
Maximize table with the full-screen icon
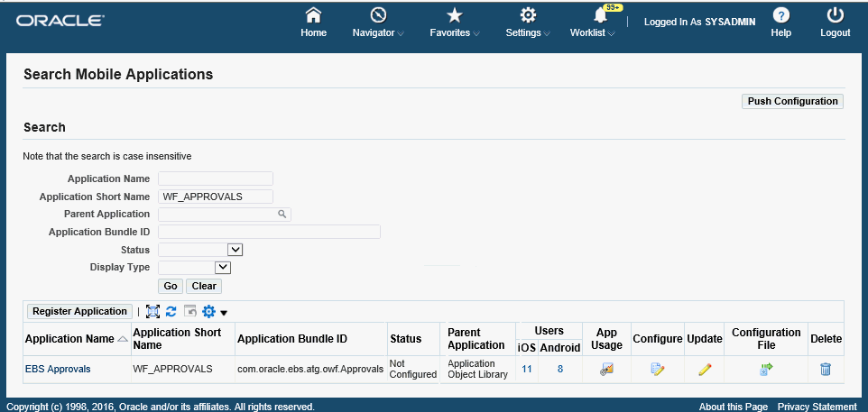[x=152, y=312]
